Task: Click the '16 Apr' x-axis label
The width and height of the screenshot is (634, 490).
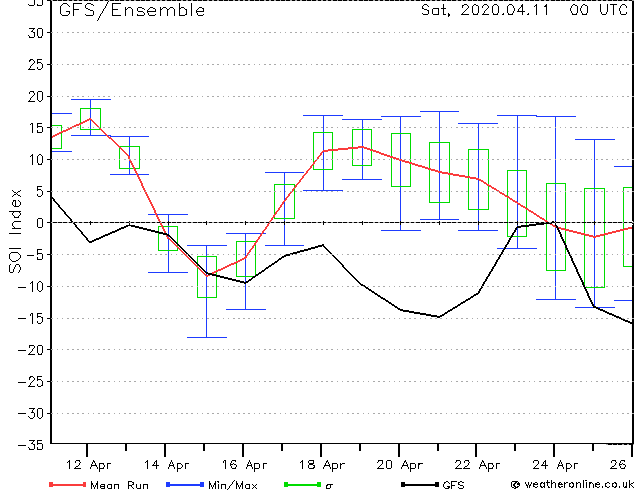Action: (244, 465)
